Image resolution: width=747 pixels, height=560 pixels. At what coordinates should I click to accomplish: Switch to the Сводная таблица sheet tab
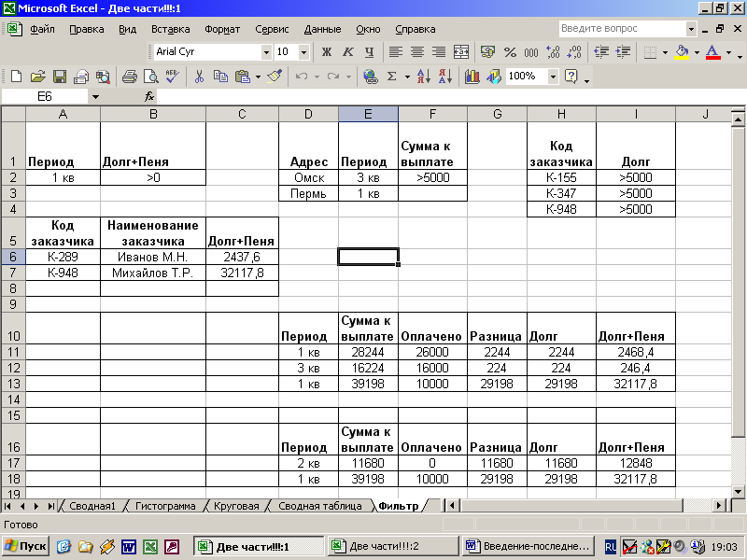[319, 506]
